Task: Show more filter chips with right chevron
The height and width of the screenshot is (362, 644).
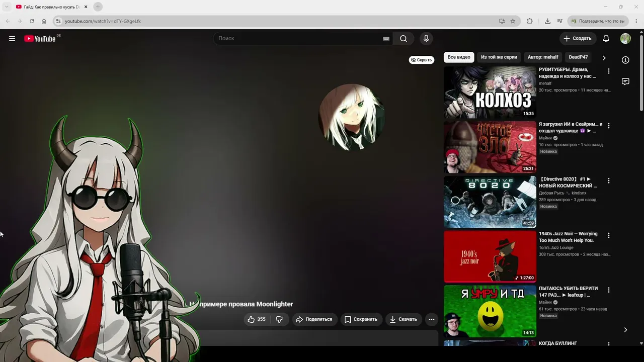Action: (604, 58)
